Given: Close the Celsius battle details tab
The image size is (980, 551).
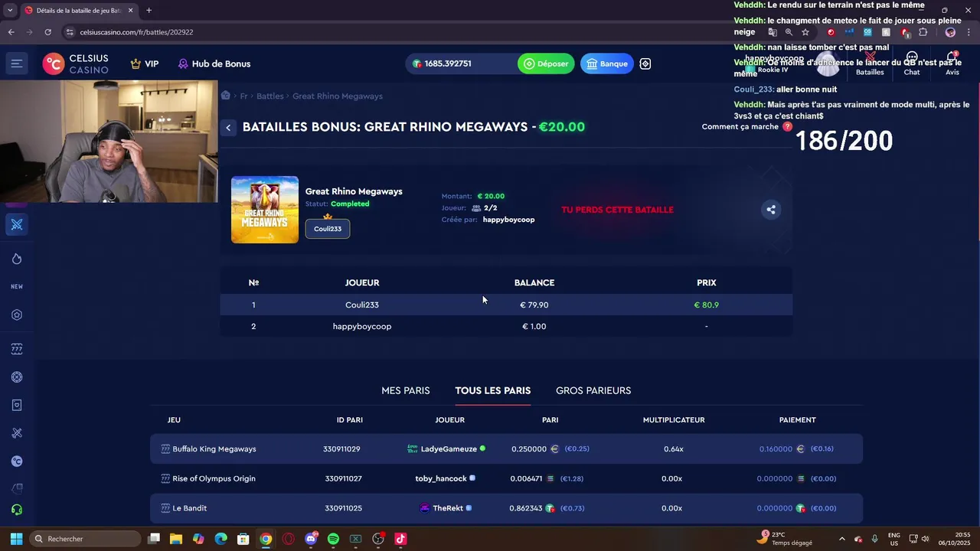Looking at the screenshot, I should [131, 11].
